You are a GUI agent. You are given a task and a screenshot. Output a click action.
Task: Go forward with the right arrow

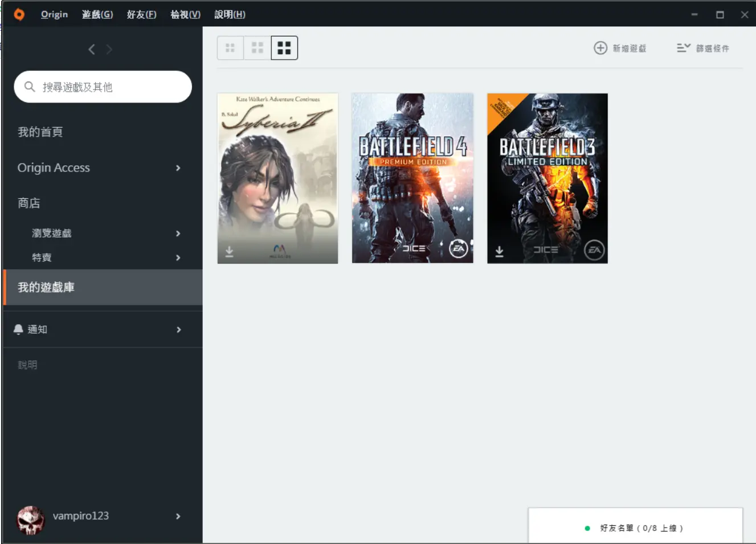tap(109, 50)
